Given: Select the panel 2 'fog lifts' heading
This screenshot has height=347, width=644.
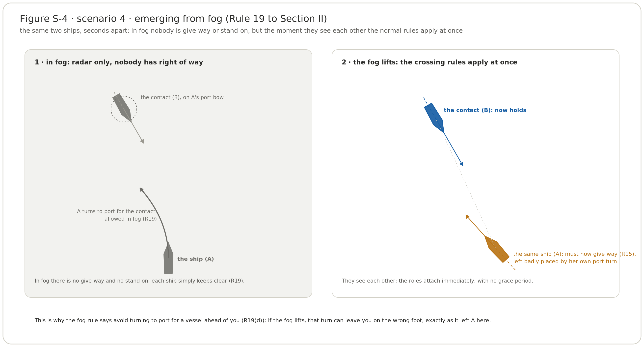Looking at the screenshot, I should pos(429,62).
